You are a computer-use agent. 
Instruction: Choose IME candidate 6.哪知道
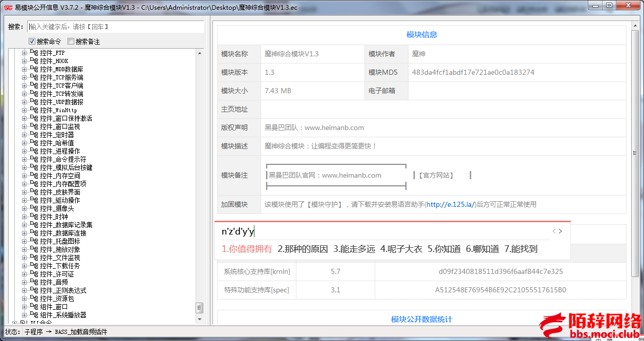coord(483,249)
